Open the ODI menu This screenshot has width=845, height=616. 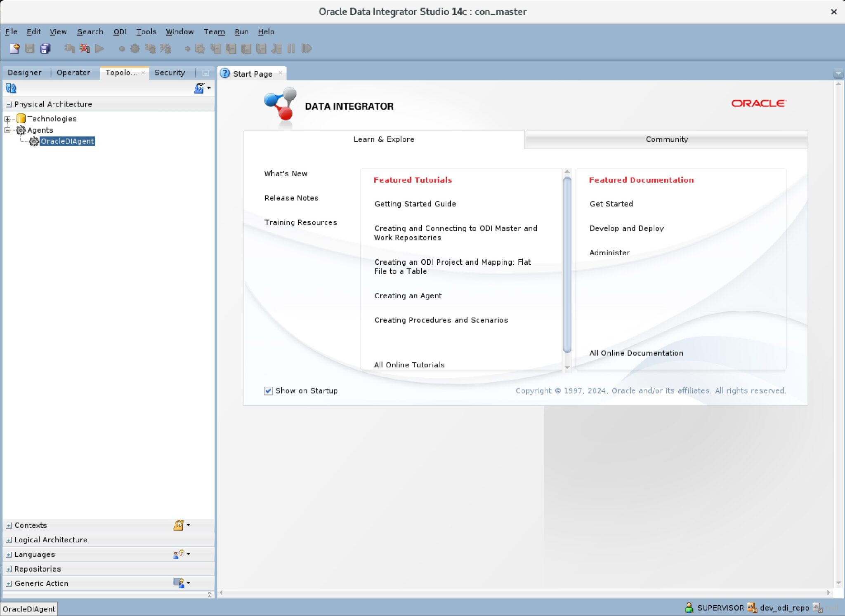coord(120,31)
